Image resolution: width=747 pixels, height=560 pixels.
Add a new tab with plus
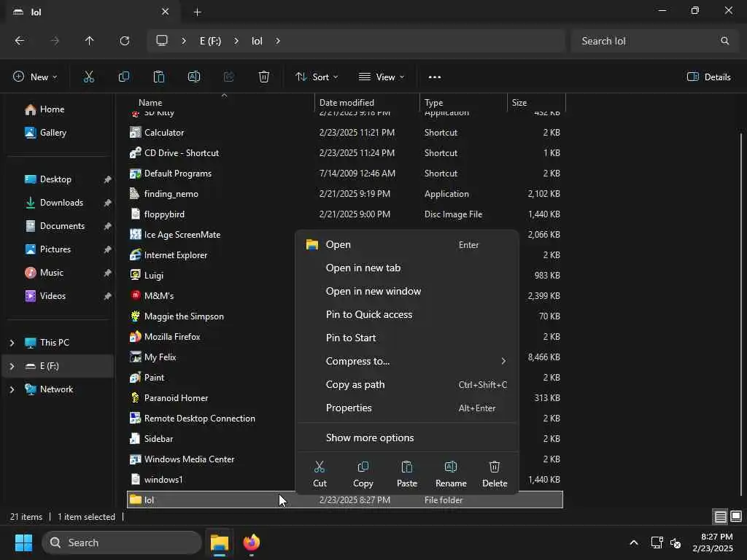tap(197, 12)
